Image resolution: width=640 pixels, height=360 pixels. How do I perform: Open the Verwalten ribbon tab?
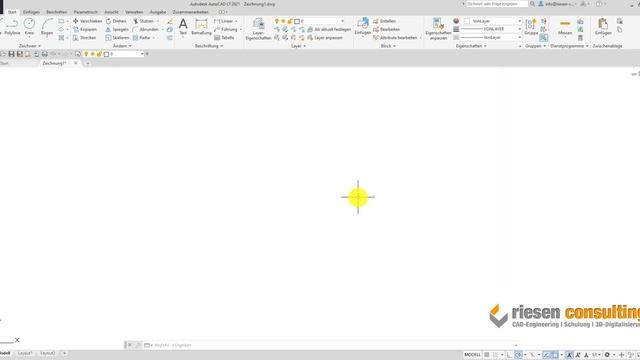(x=134, y=12)
